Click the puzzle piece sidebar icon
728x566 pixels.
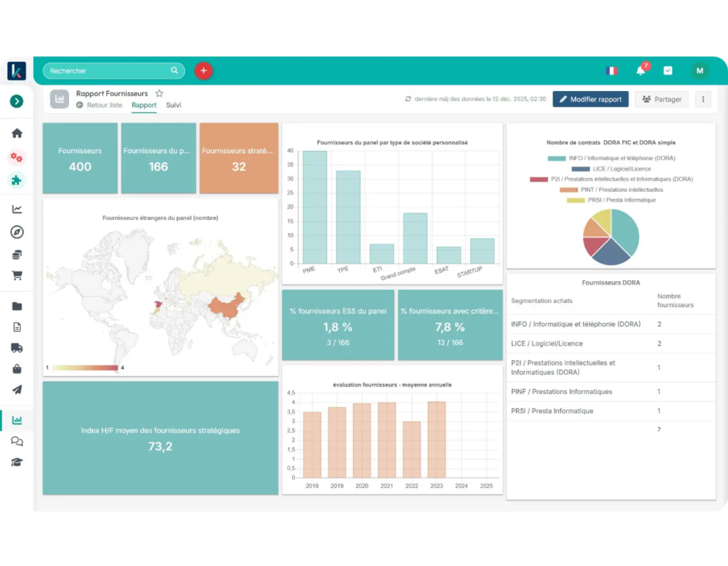(17, 180)
